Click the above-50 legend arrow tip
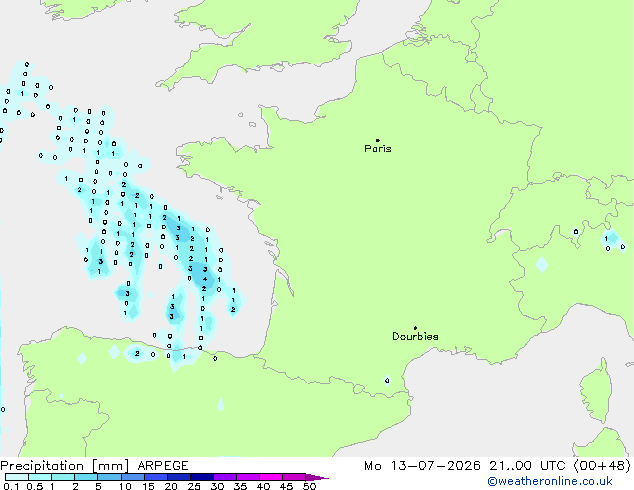 pos(317,478)
